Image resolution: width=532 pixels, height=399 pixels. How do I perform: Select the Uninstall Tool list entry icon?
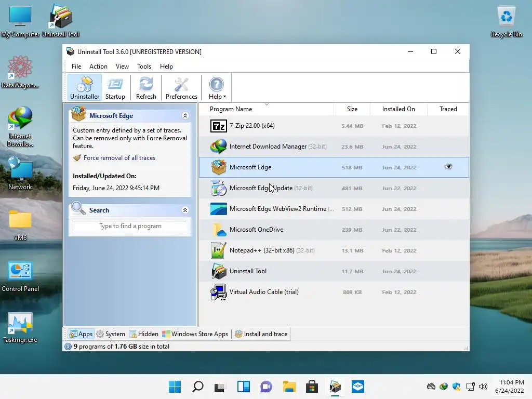click(219, 271)
